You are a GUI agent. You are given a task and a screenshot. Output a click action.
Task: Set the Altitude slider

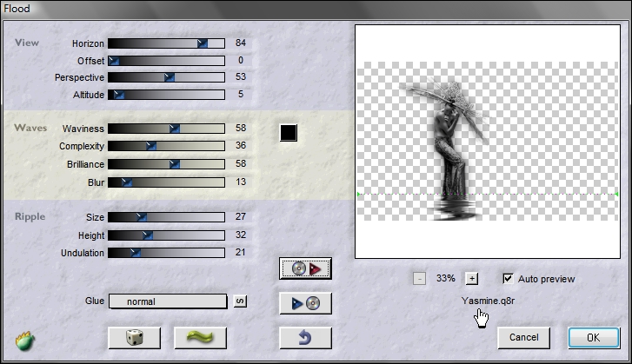pyautogui.click(x=166, y=95)
